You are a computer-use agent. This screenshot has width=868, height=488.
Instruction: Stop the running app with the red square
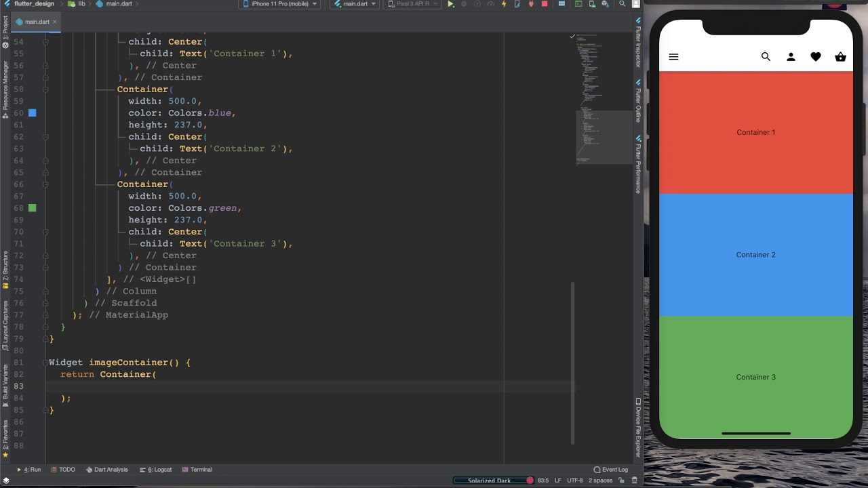(544, 4)
